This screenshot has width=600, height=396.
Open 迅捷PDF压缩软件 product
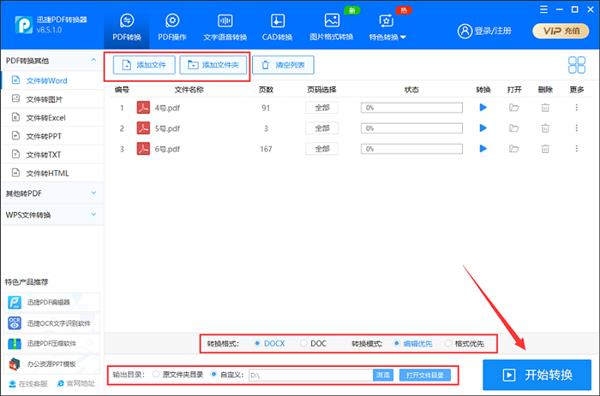pos(52,344)
